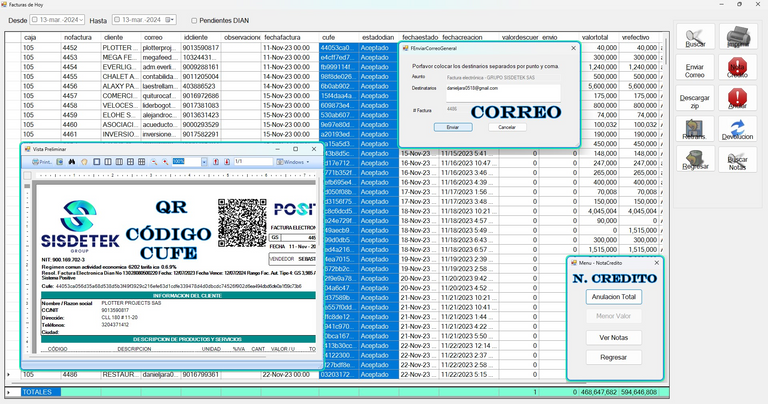Click the Asunto subject field
Screen dimensions: 768x404
pos(503,77)
